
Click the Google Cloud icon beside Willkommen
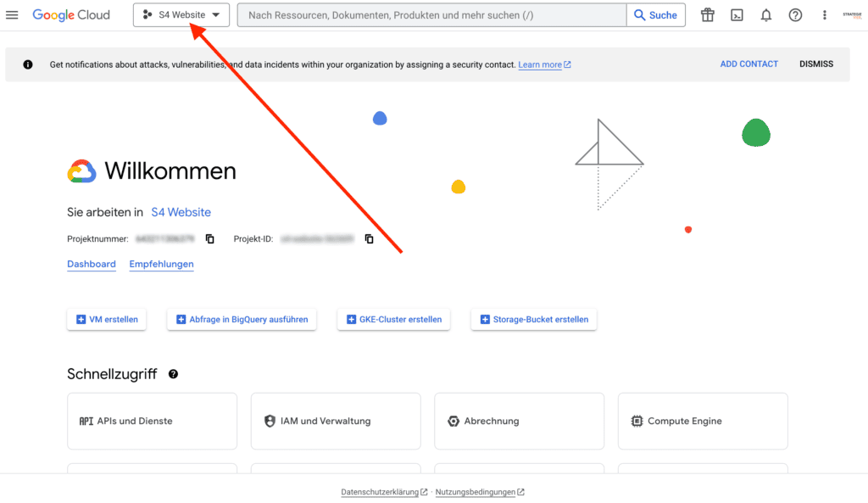(81, 171)
